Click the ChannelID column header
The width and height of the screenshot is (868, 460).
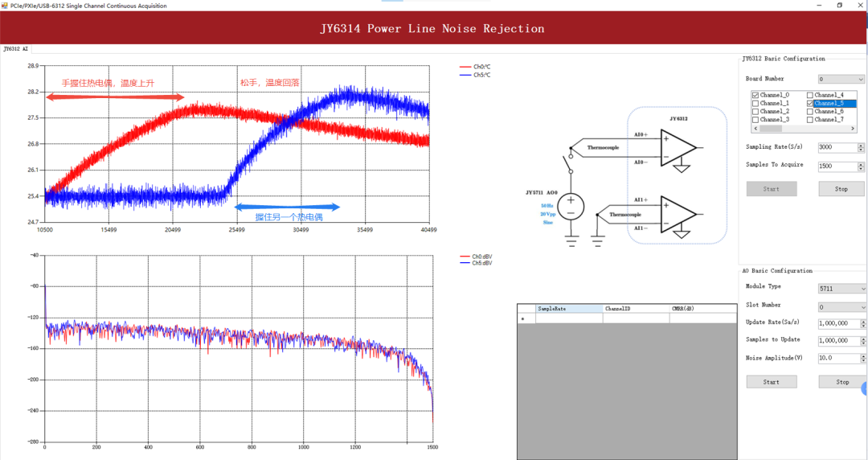(x=636, y=309)
